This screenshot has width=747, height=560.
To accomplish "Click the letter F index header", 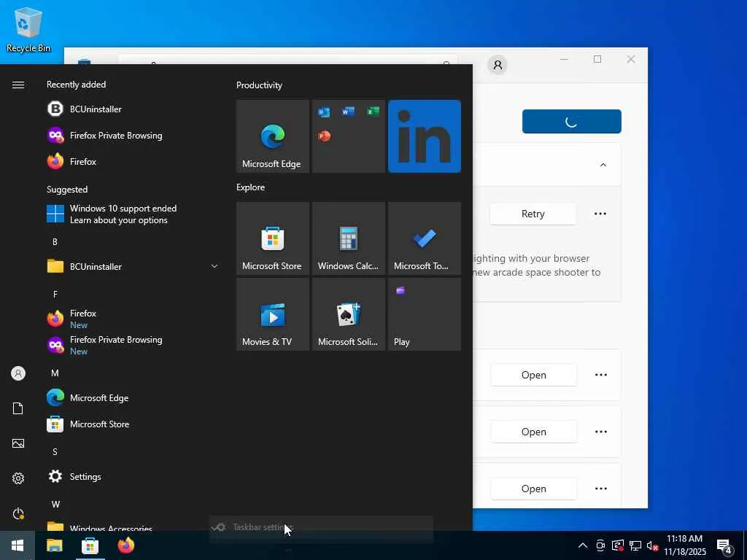I will 55,295.
